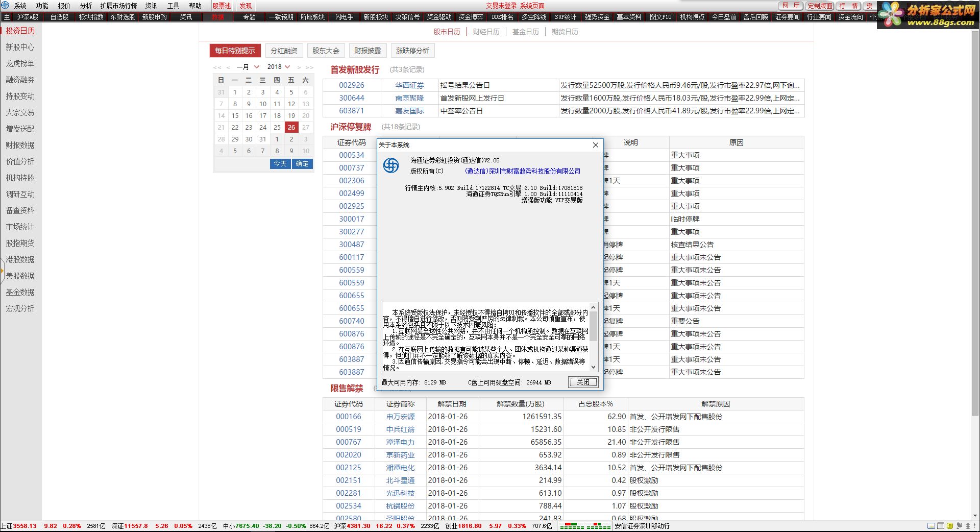Screen dimensions: 980x532
Task: Click the 定制版面 button
Action: tap(820, 6)
